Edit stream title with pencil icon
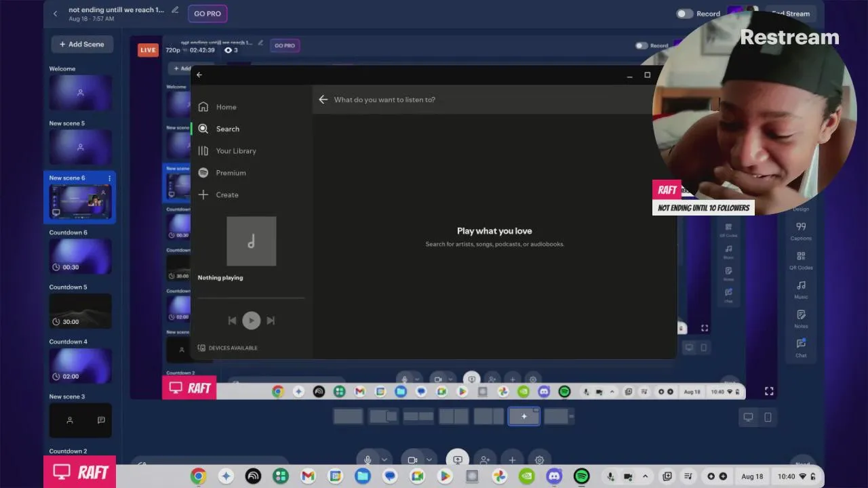The image size is (868, 488). point(175,10)
